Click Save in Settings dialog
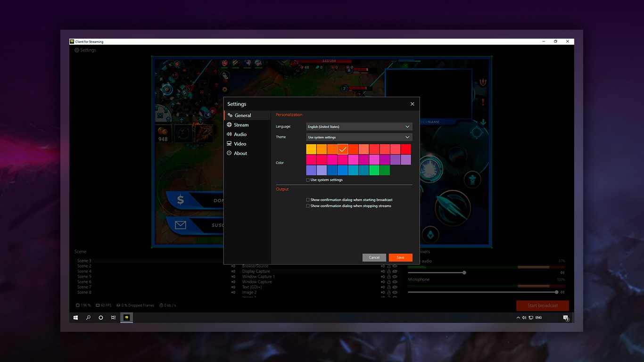Image resolution: width=644 pixels, height=362 pixels. [x=401, y=257]
